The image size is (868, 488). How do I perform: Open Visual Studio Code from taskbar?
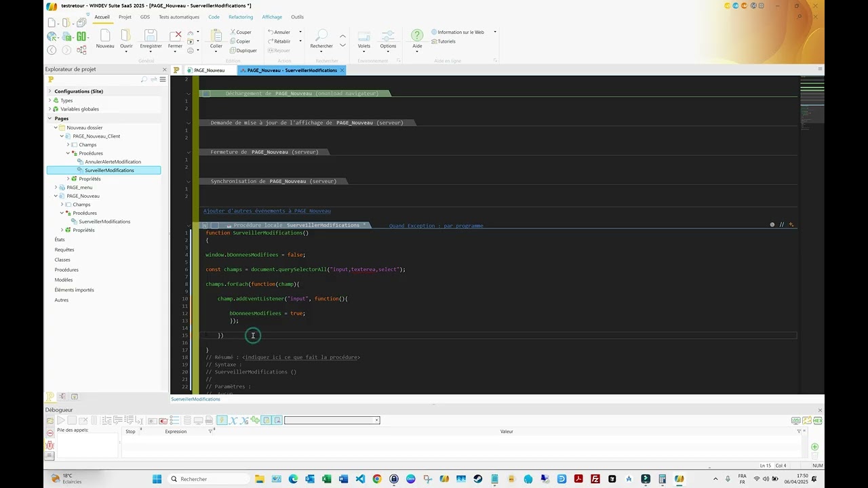[x=360, y=479]
